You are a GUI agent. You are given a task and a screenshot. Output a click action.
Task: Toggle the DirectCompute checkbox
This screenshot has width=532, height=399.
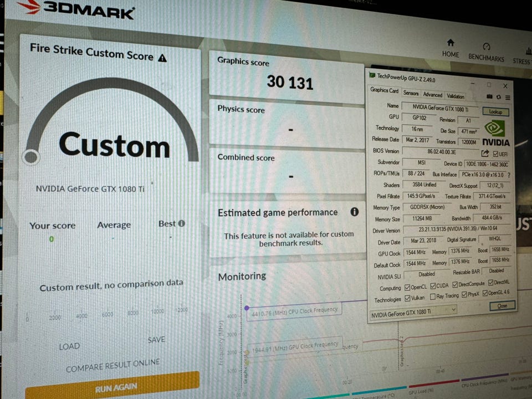click(x=455, y=285)
